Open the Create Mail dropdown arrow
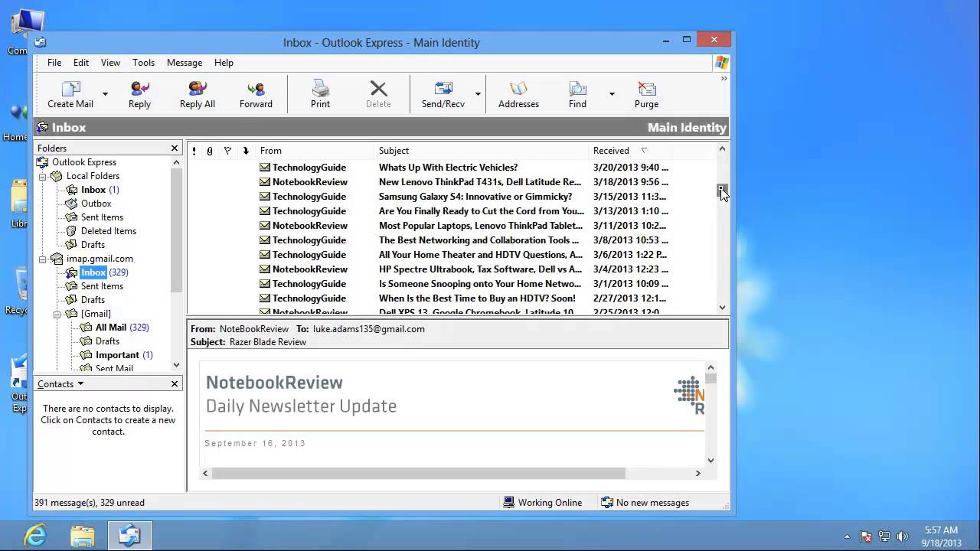The height and width of the screenshot is (551, 980). coord(106,95)
